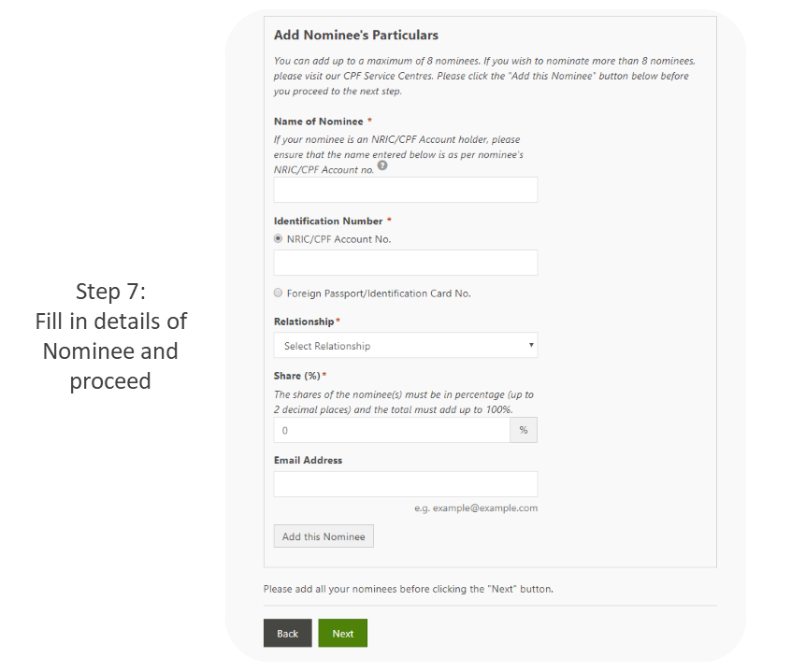
Task: Open the Select Relationship dropdown
Action: pos(406,345)
